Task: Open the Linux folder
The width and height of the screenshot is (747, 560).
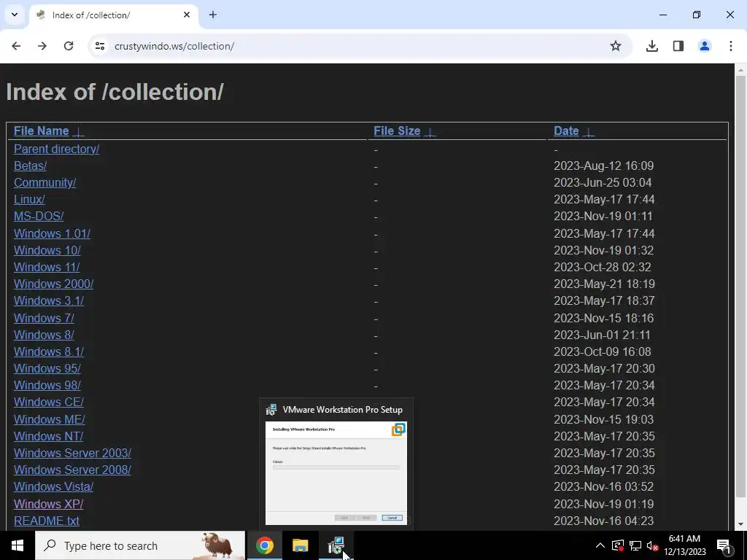Action: coord(29,199)
